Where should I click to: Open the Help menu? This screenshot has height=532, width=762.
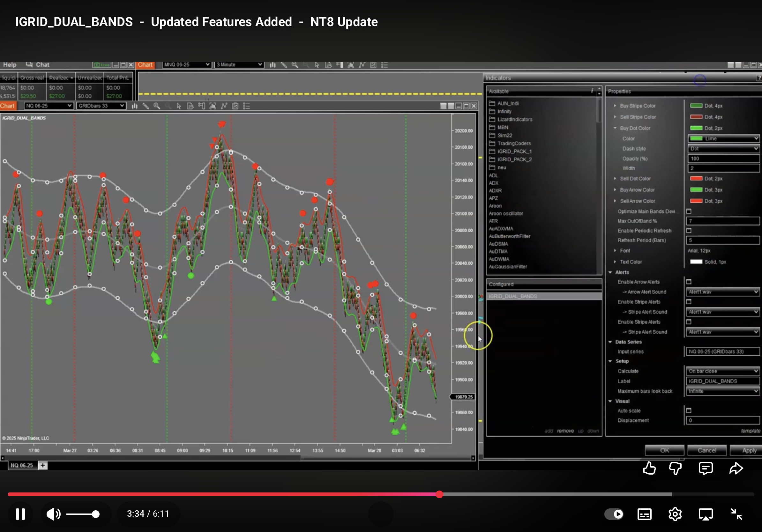tap(10, 65)
